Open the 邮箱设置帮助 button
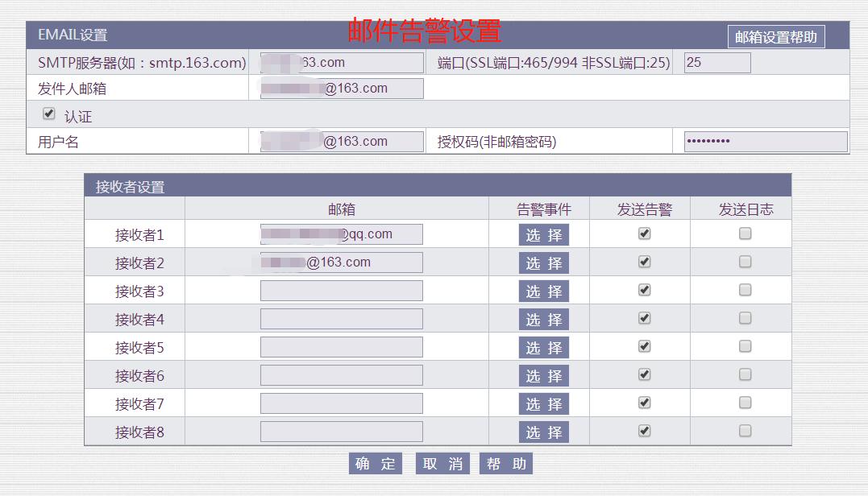Image resolution: width=868 pixels, height=496 pixels. click(775, 36)
